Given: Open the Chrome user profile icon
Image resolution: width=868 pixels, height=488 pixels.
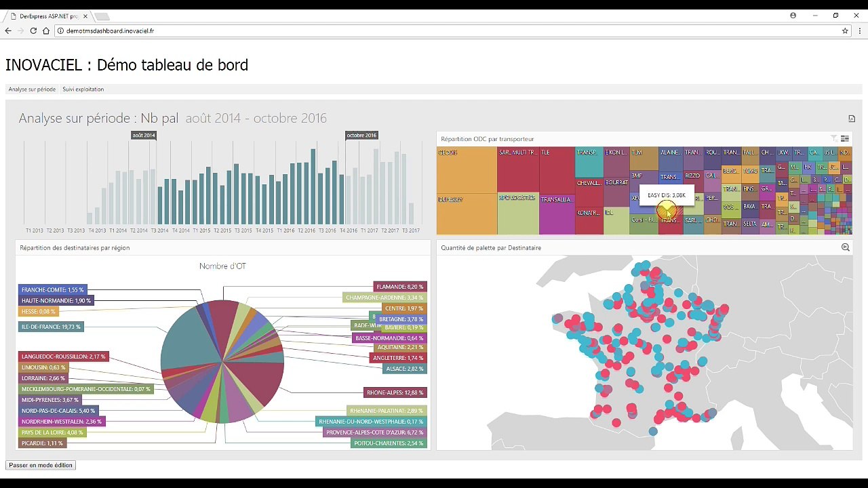Looking at the screenshot, I should pos(793,16).
